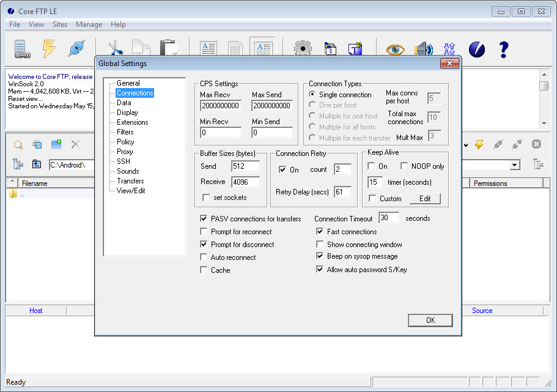Open the Sites menu
Image resolution: width=557 pixels, height=392 pixels.
point(60,24)
